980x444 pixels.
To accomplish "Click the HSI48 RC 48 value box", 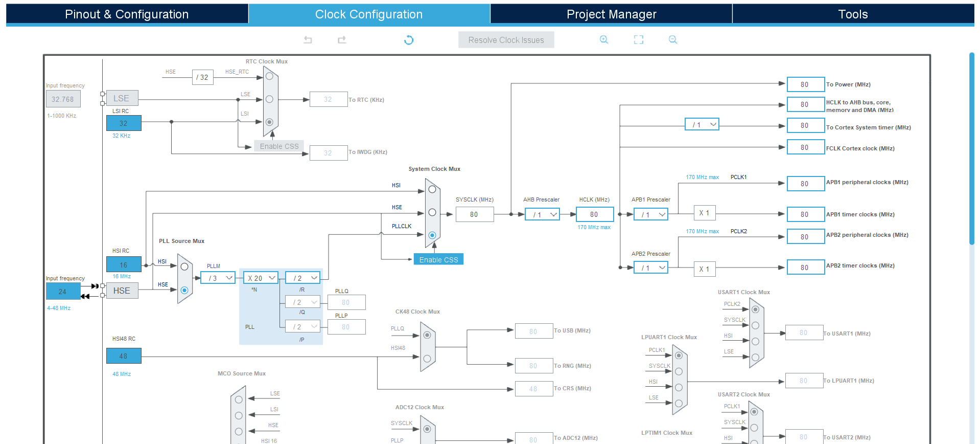I will 124,356.
